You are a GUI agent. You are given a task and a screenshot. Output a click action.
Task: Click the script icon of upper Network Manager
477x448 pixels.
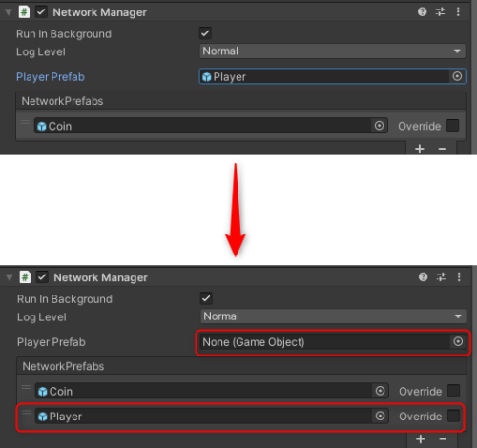[24, 12]
